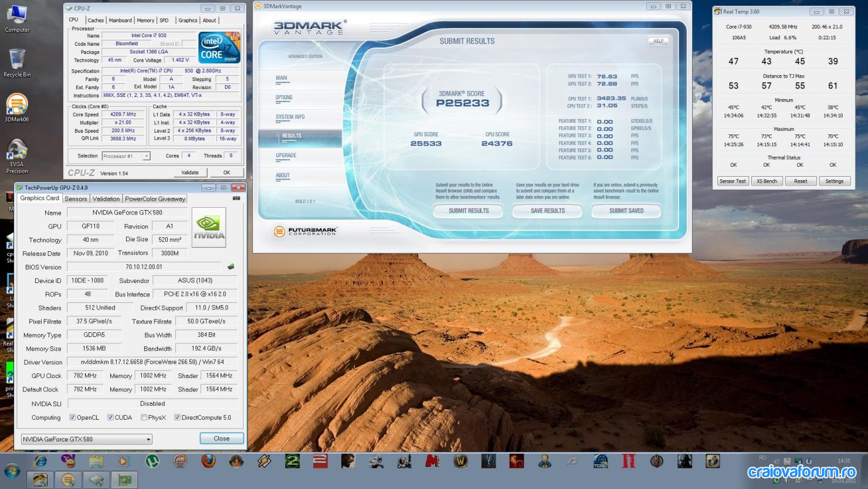
Task: Launch the red II game icon on taskbar
Action: (x=629, y=461)
